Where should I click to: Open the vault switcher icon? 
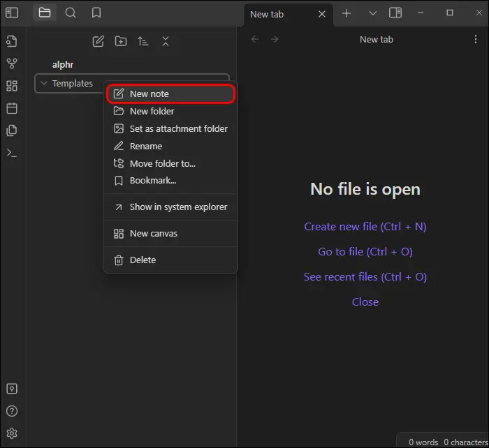(12, 389)
